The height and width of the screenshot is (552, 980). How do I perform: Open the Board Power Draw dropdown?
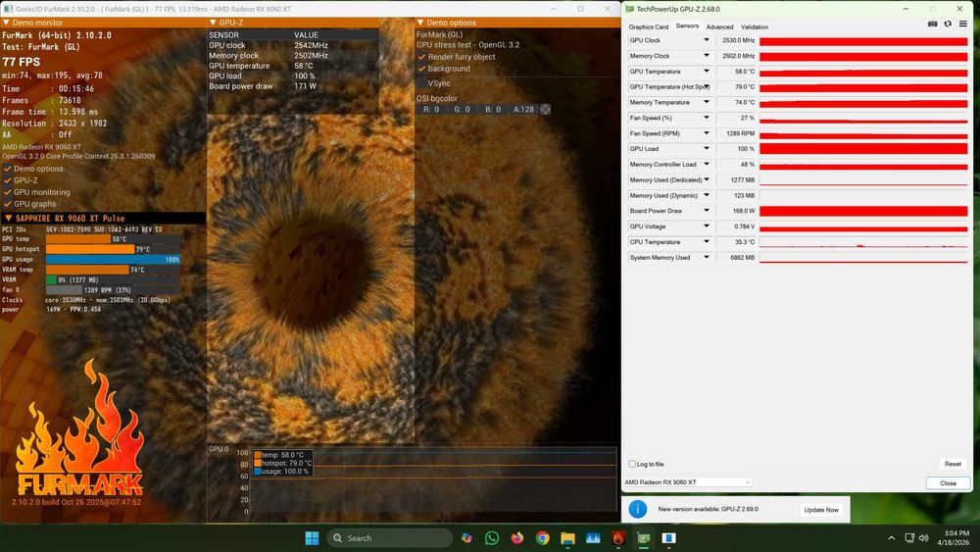pyautogui.click(x=707, y=211)
